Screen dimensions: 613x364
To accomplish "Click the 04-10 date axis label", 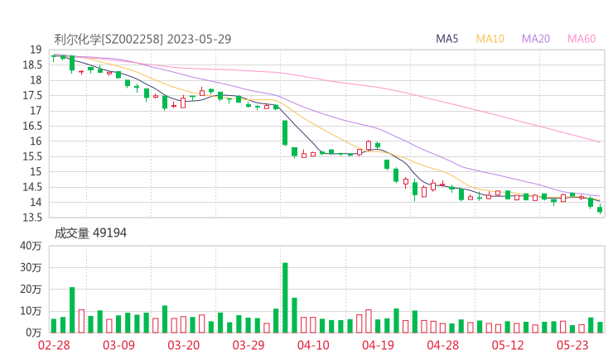I will coord(313,345).
